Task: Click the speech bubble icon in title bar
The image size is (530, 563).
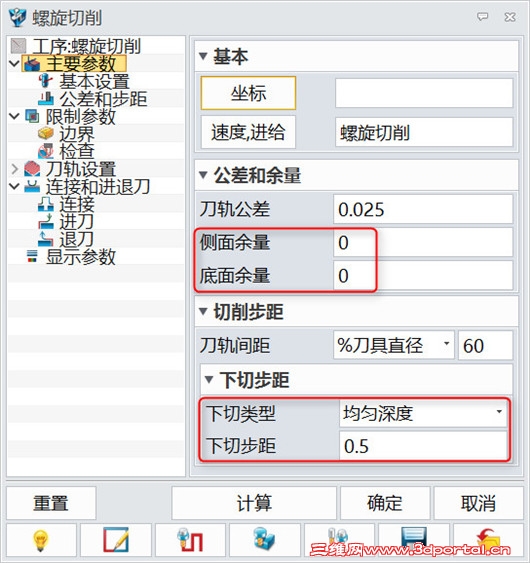Action: click(483, 16)
